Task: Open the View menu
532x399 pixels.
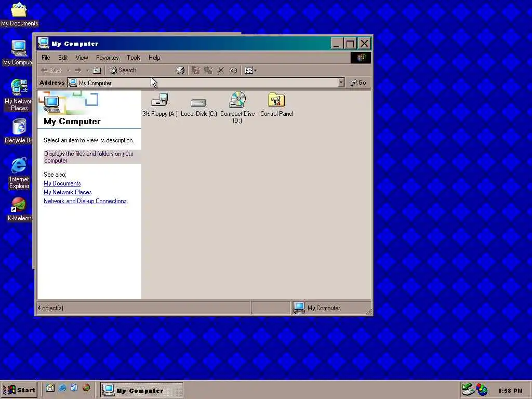Action: pos(82,58)
